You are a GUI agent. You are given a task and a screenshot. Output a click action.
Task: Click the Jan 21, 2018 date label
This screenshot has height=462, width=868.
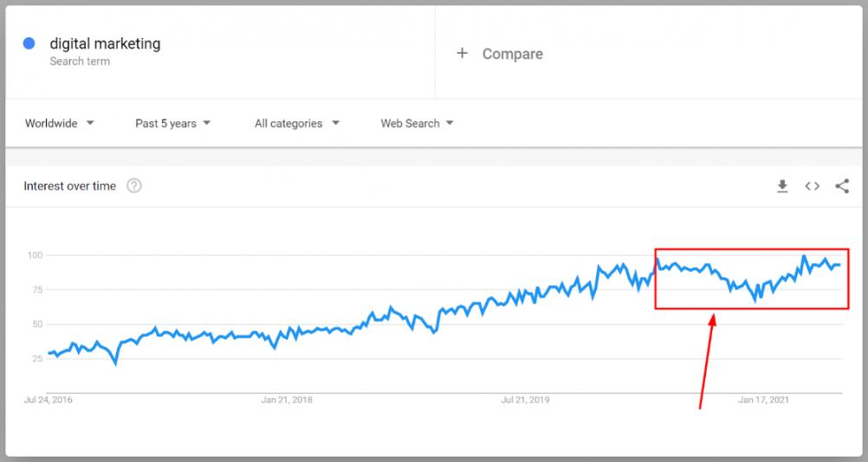287,400
